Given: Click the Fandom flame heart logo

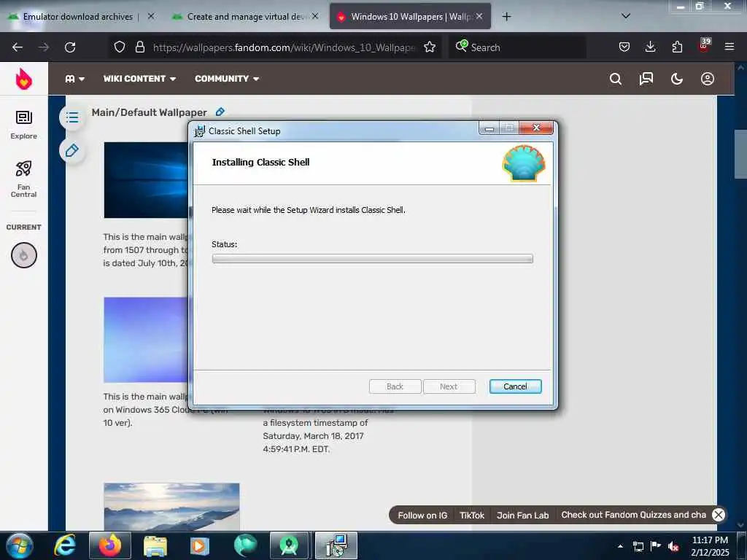Looking at the screenshot, I should point(24,79).
